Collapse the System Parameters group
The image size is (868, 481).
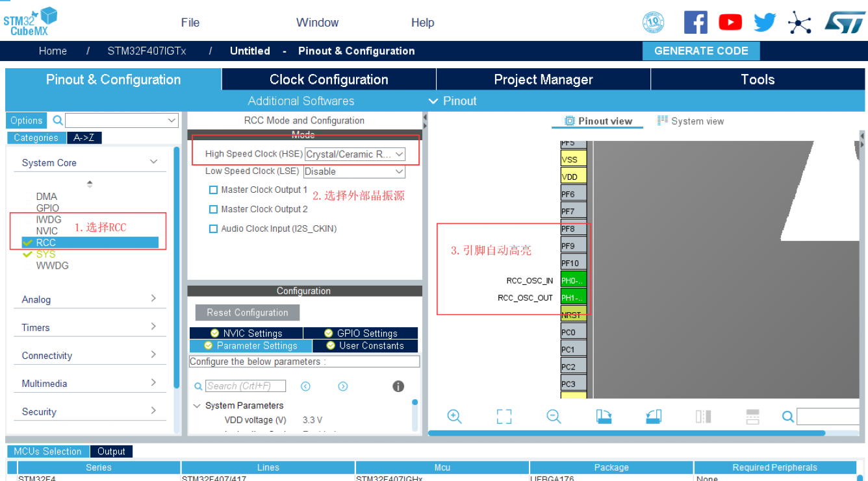pyautogui.click(x=197, y=406)
